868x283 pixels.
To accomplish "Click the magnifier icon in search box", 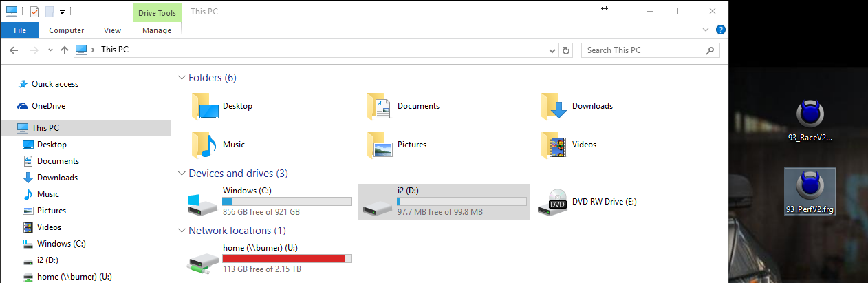I will tap(710, 50).
